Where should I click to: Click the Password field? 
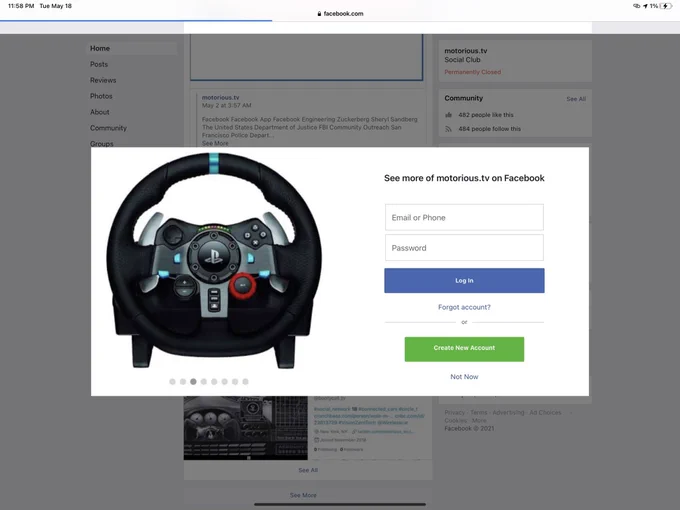coord(464,248)
